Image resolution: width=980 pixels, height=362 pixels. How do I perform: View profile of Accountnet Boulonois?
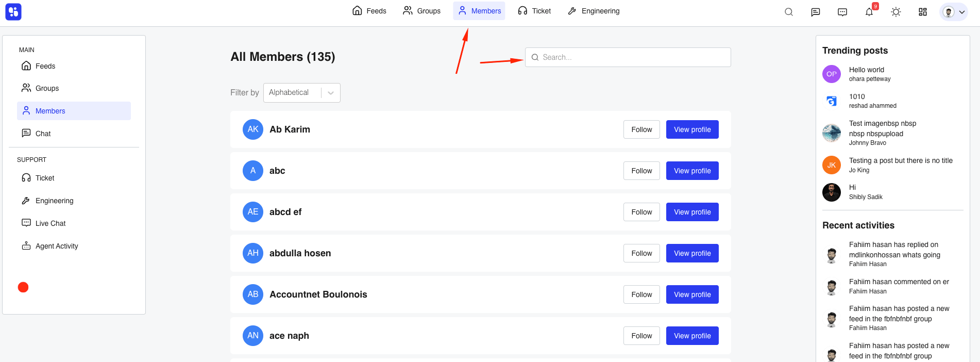692,294
